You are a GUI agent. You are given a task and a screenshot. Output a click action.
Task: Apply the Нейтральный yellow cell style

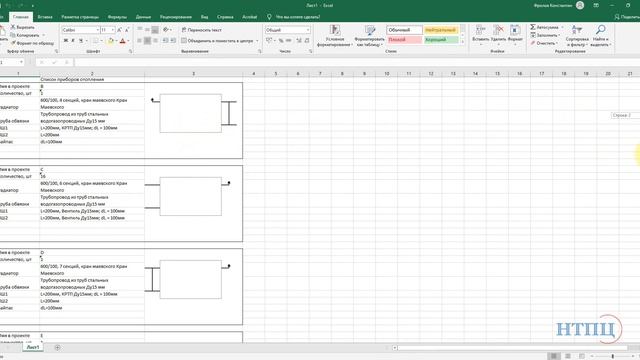440,30
